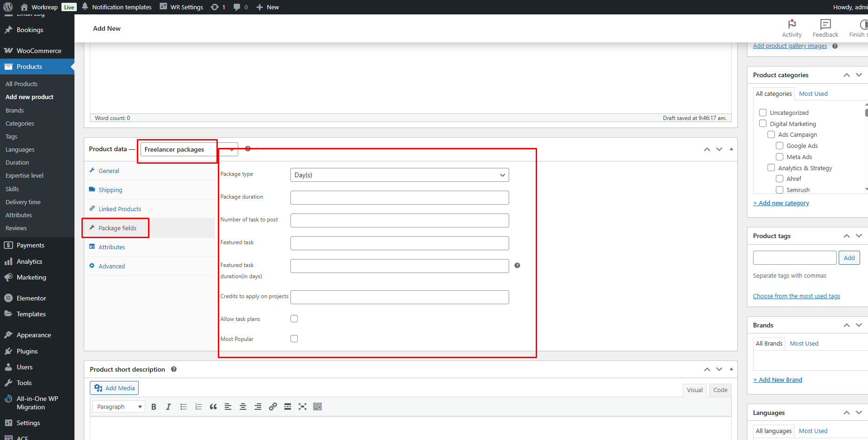868x440 pixels.
Task: Insert a blockquote using the quote icon
Action: [213, 407]
